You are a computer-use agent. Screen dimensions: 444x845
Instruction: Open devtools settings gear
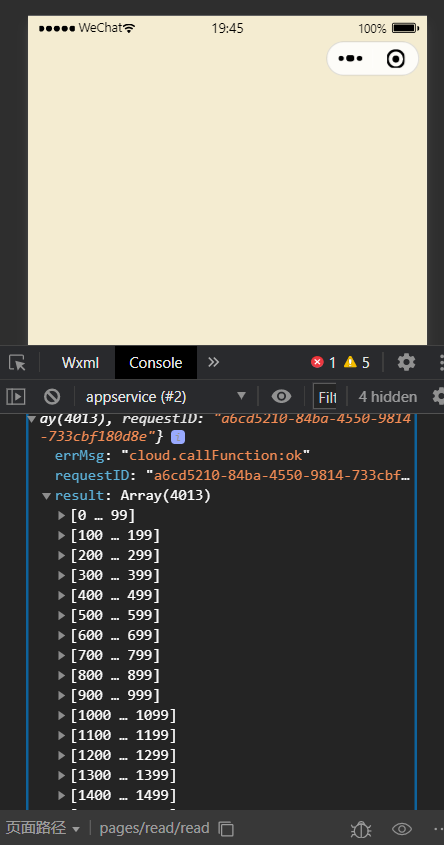(406, 362)
